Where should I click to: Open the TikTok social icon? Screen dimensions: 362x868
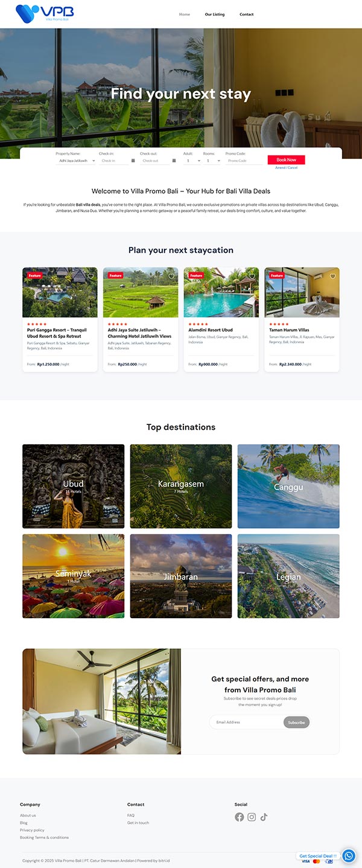(x=264, y=817)
